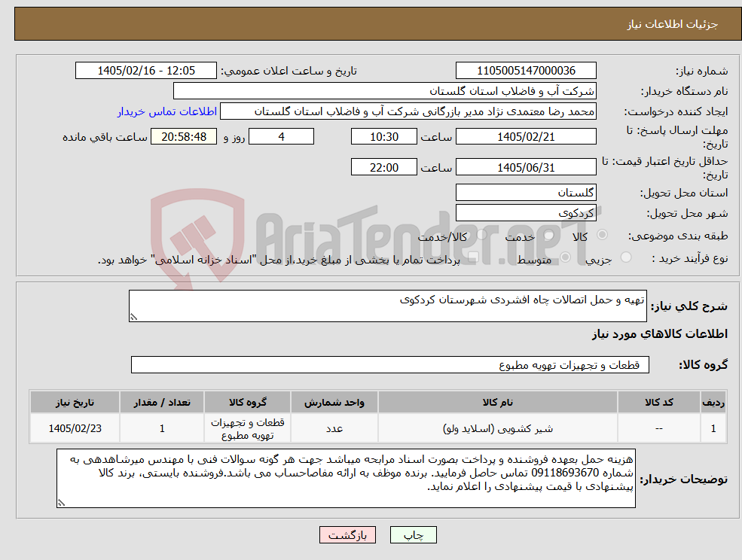
Task: Click the نام کالا column header
Action: [x=497, y=402]
